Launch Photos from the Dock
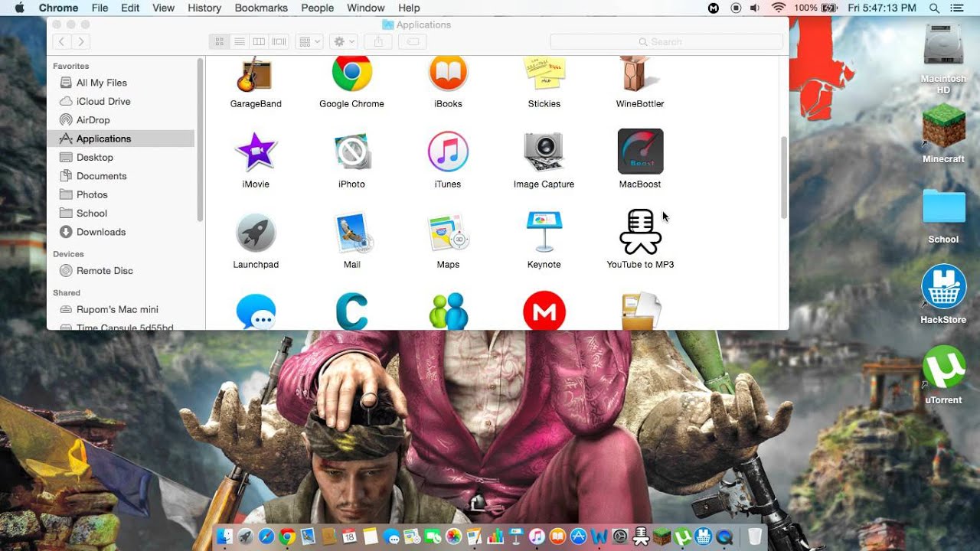This screenshot has width=980, height=551. pyautogui.click(x=454, y=536)
